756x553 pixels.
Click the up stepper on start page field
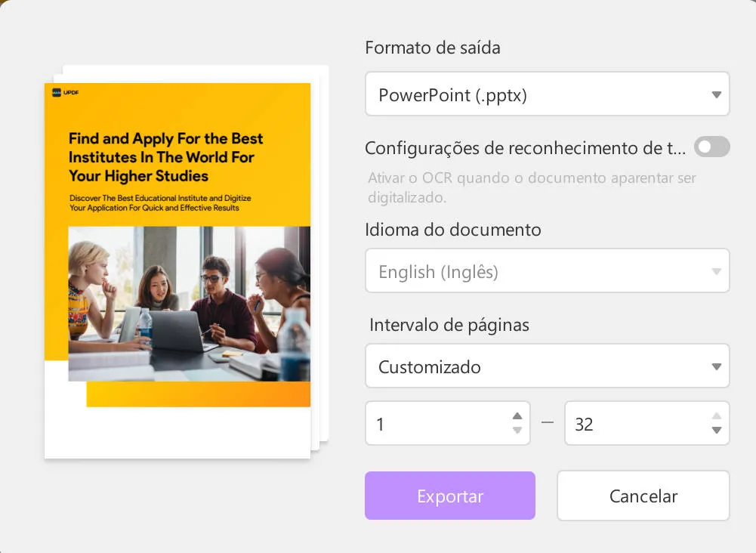click(x=517, y=415)
